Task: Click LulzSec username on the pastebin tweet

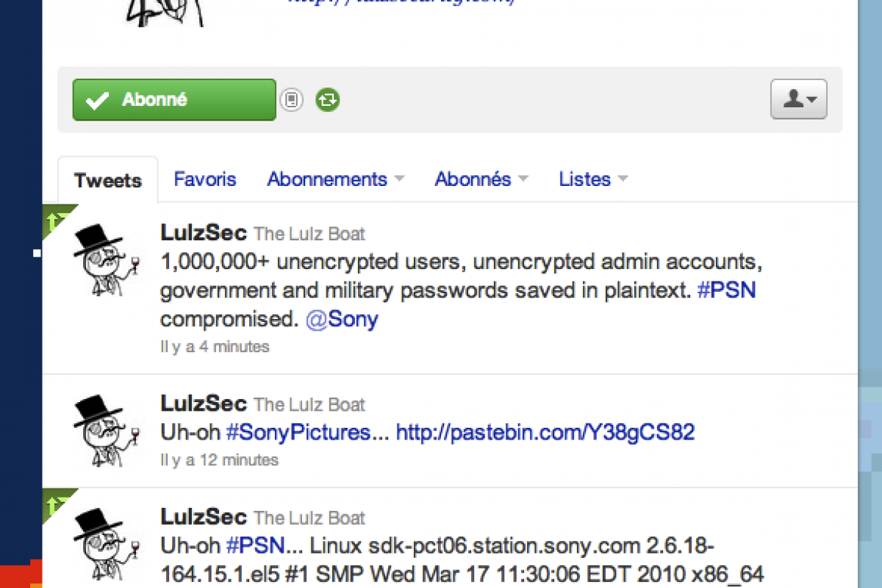Action: coord(204,404)
